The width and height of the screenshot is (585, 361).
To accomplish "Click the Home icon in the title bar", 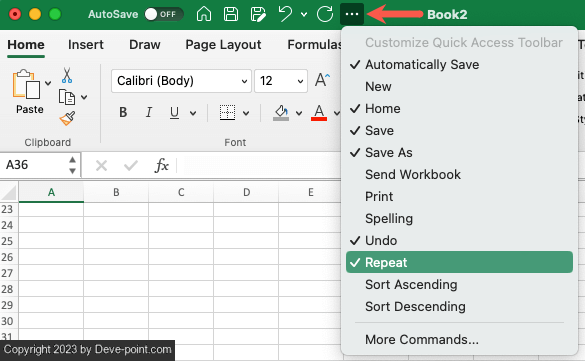I will (x=204, y=14).
